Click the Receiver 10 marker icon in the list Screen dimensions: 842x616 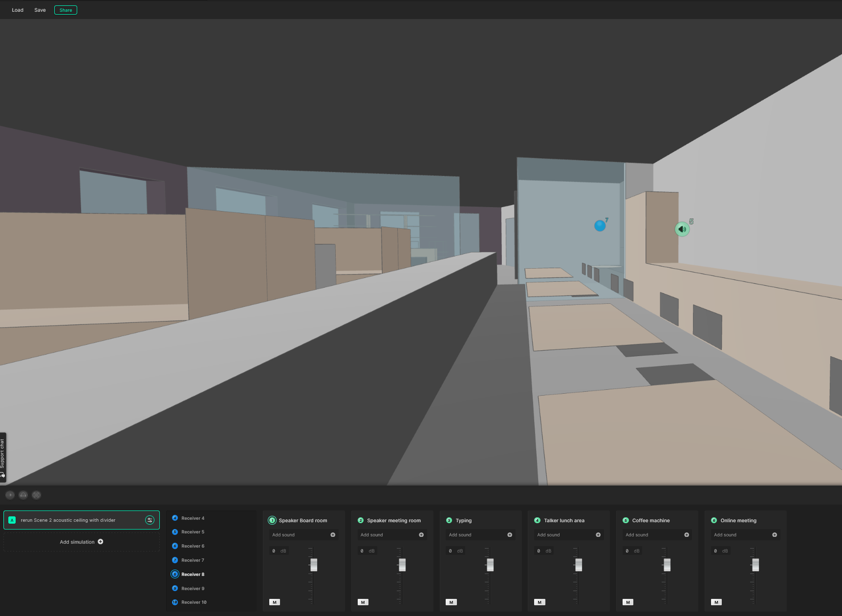point(175,602)
